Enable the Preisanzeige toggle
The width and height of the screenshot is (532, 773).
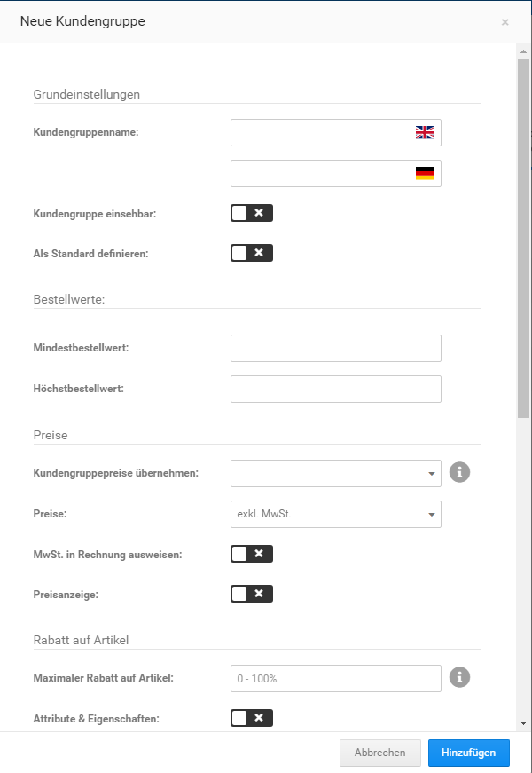[251, 593]
